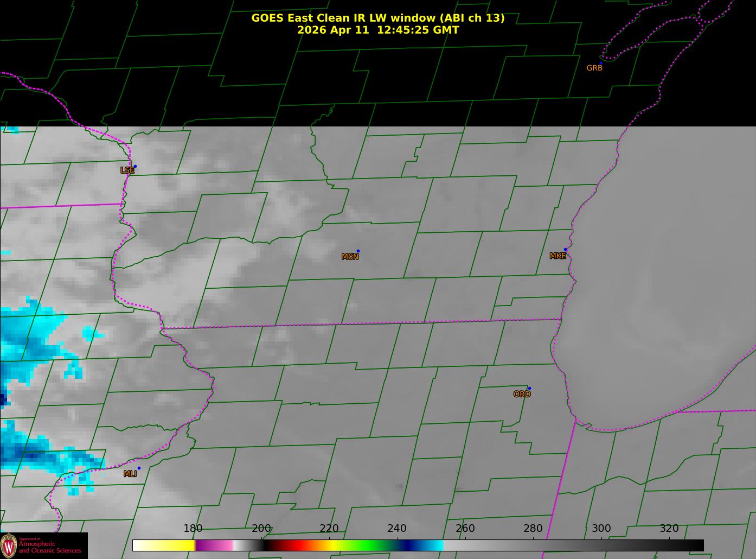Click the 280 value on the colorbar scale
This screenshot has height=559, width=756.
click(x=533, y=528)
